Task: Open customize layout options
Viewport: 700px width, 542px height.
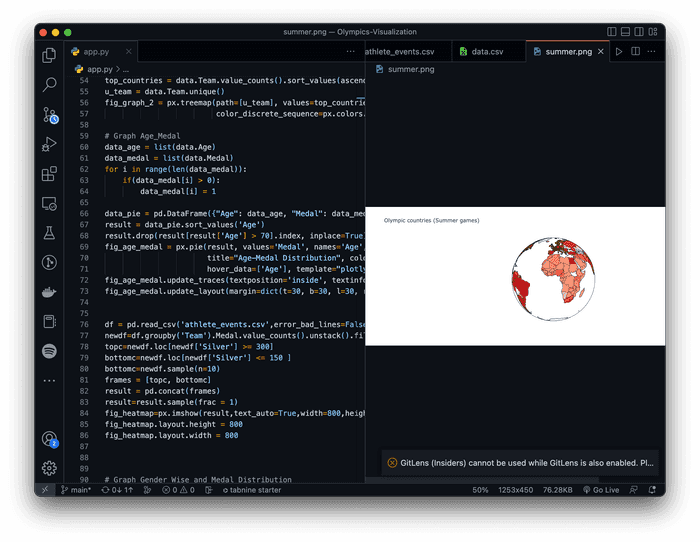Action: 653,32
